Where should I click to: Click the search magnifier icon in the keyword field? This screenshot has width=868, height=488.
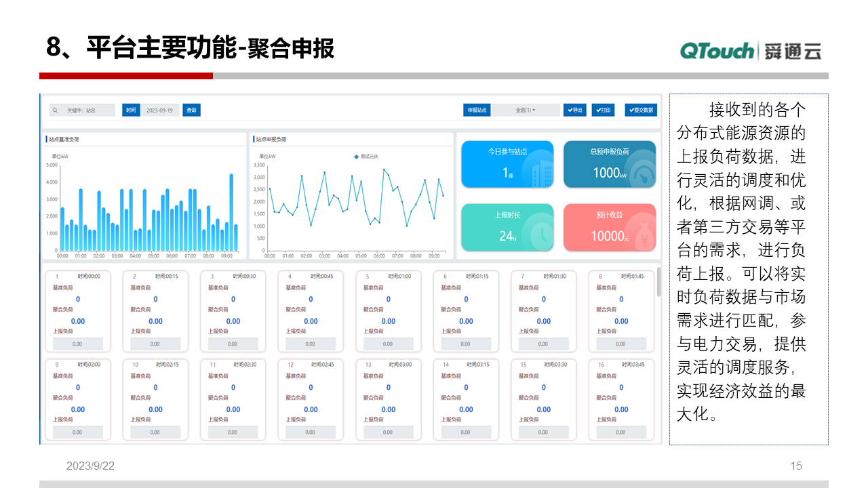pos(54,109)
